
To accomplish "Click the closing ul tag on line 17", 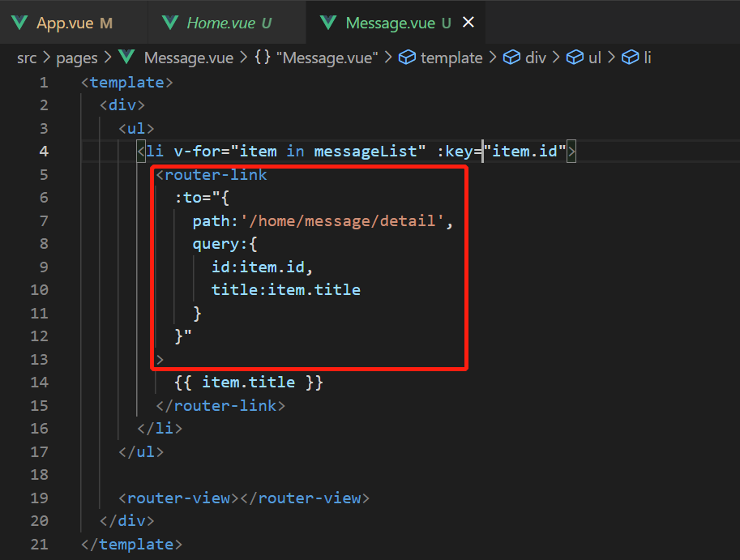I will 141,451.
